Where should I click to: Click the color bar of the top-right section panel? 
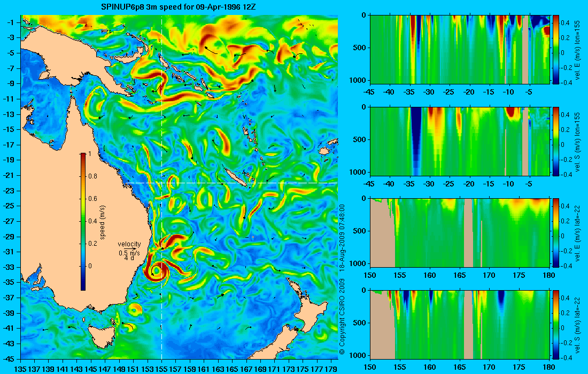[556, 50]
